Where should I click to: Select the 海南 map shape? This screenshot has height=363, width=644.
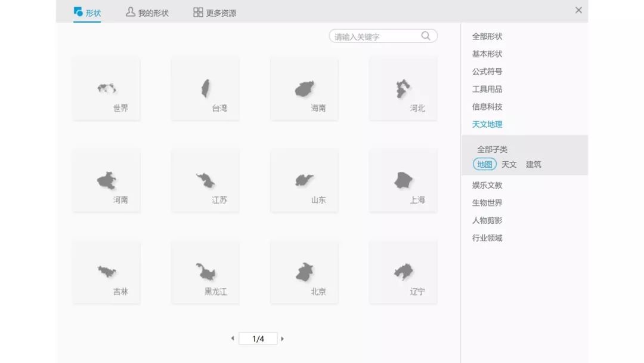click(x=304, y=88)
